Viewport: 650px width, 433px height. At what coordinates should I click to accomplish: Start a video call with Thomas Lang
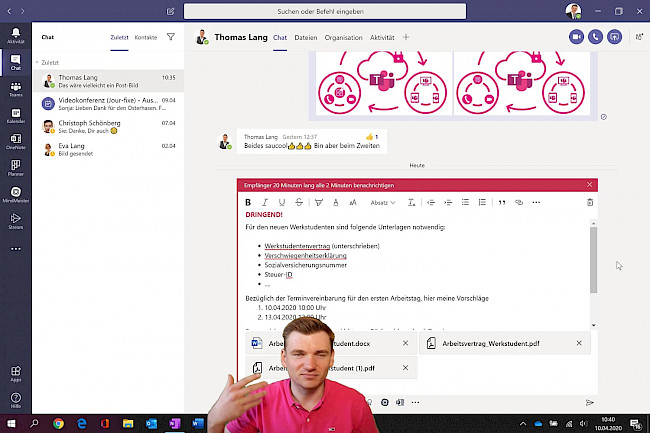[x=576, y=37]
